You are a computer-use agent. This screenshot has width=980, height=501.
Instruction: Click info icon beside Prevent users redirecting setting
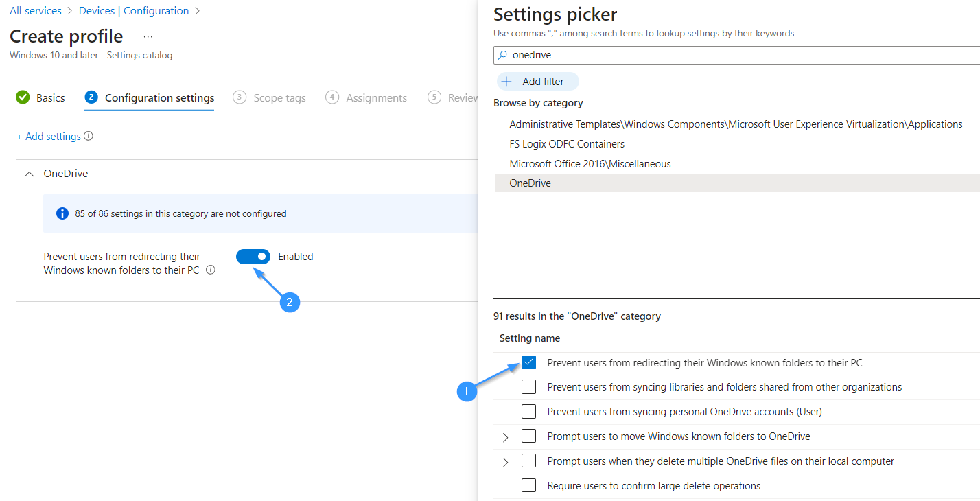[x=211, y=270]
